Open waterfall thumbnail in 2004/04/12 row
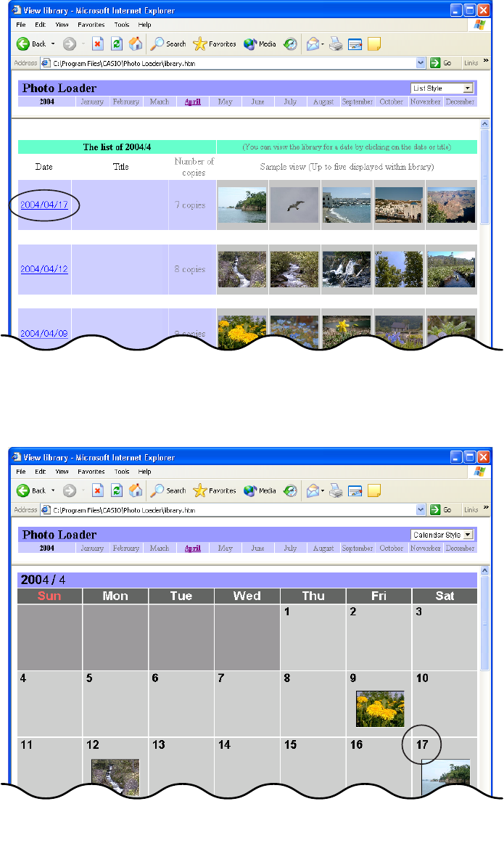Screen dimensions: 504x854 [x=346, y=269]
